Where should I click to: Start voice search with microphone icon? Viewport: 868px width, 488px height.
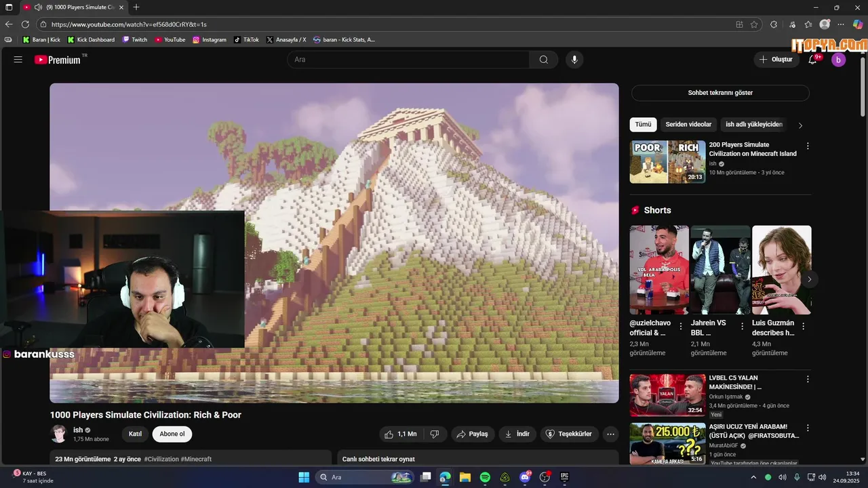point(574,60)
